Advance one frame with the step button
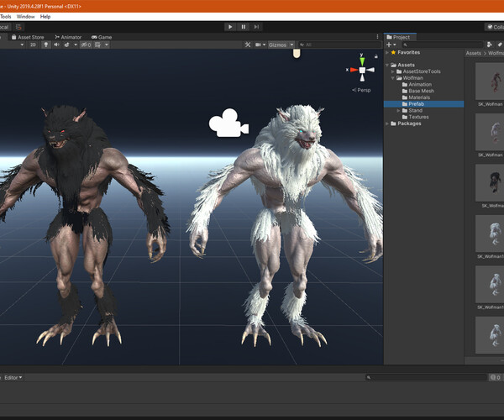The width and height of the screenshot is (504, 420). tap(256, 27)
